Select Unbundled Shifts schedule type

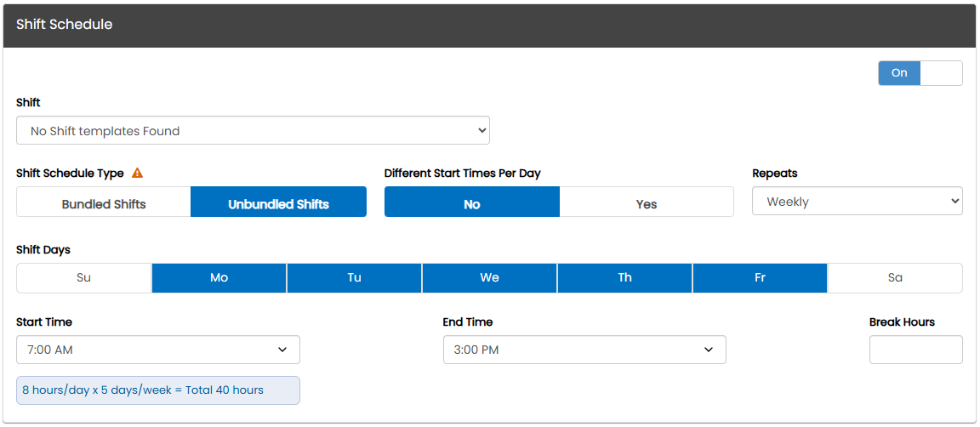(279, 202)
